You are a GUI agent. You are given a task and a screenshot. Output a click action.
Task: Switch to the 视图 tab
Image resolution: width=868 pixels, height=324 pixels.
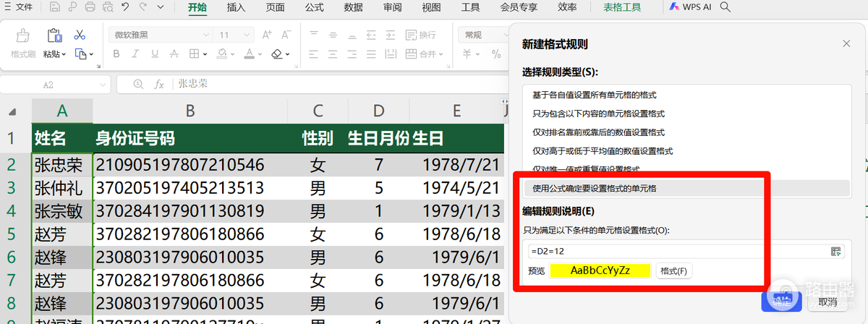tap(431, 8)
